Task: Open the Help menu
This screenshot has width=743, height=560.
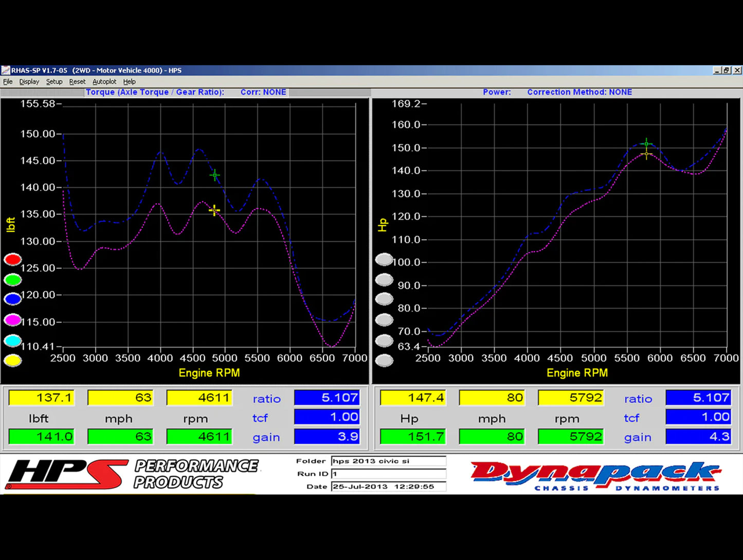Action: pos(130,82)
